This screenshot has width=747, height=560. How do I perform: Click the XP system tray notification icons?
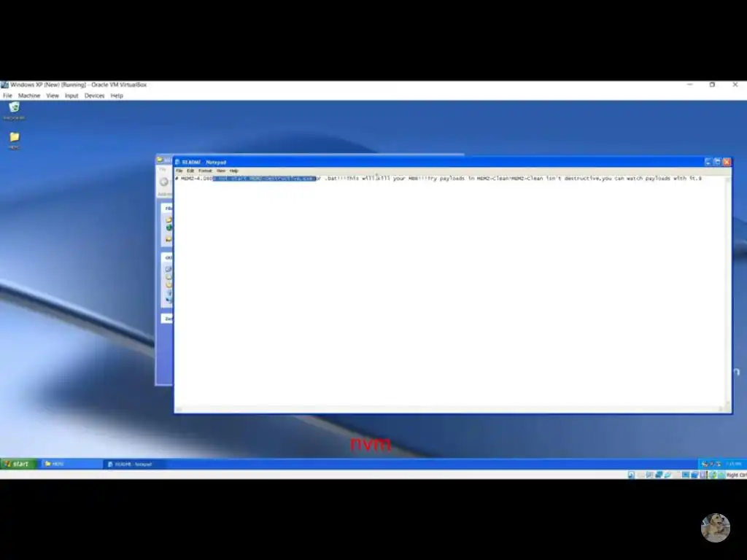pyautogui.click(x=711, y=464)
